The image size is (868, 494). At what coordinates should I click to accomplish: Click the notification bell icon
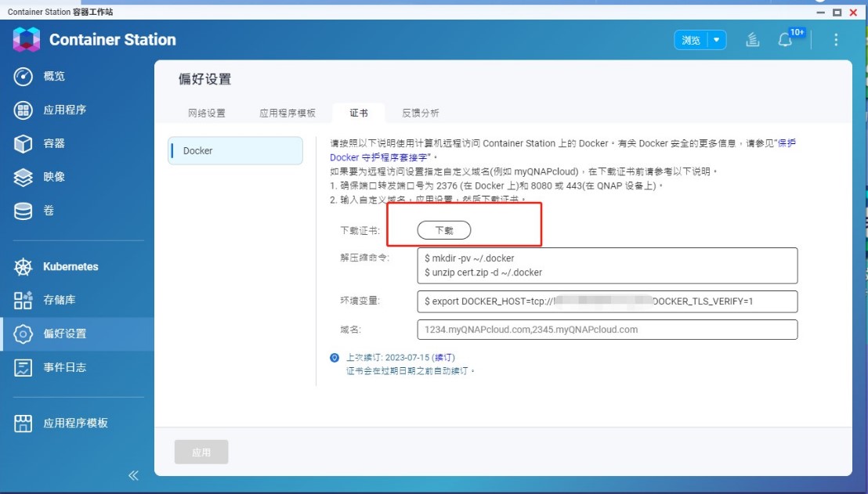[x=785, y=40]
